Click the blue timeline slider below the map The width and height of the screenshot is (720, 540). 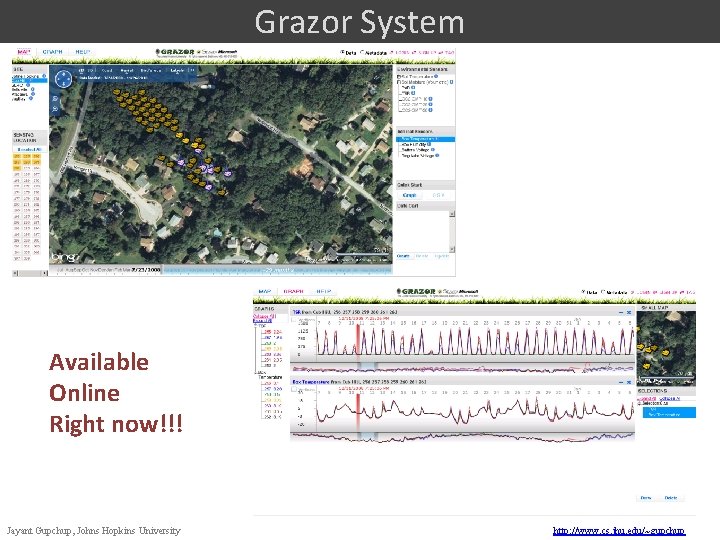(277, 270)
